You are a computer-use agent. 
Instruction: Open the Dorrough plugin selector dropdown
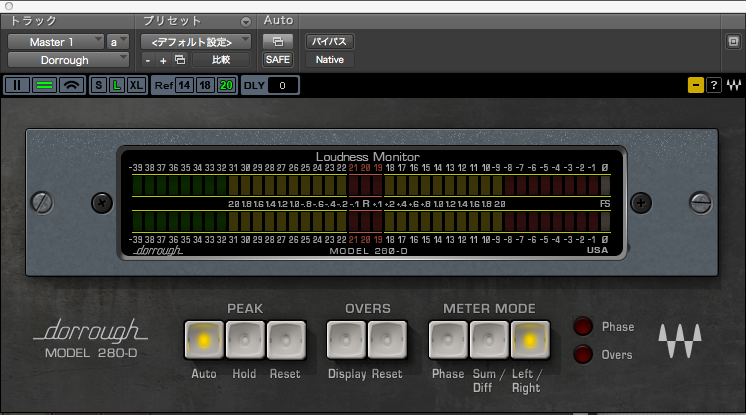[68, 60]
